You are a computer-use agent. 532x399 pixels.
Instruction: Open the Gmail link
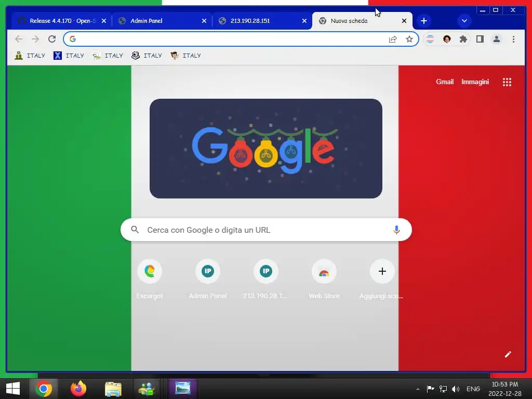445,82
